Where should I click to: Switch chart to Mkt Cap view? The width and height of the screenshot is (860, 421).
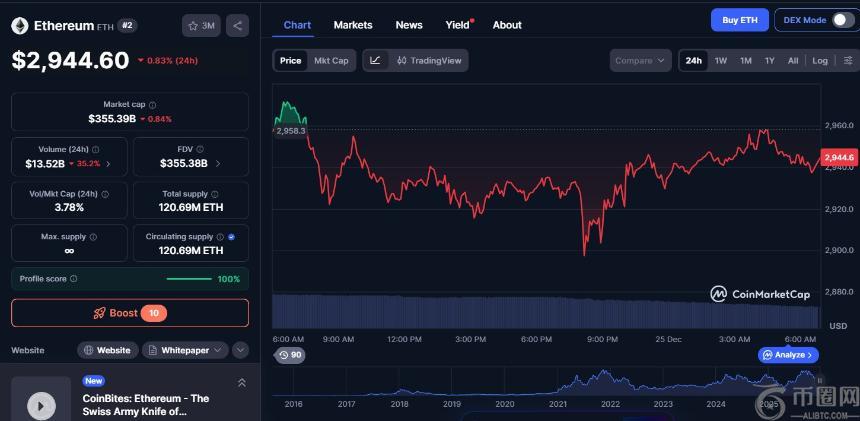331,61
